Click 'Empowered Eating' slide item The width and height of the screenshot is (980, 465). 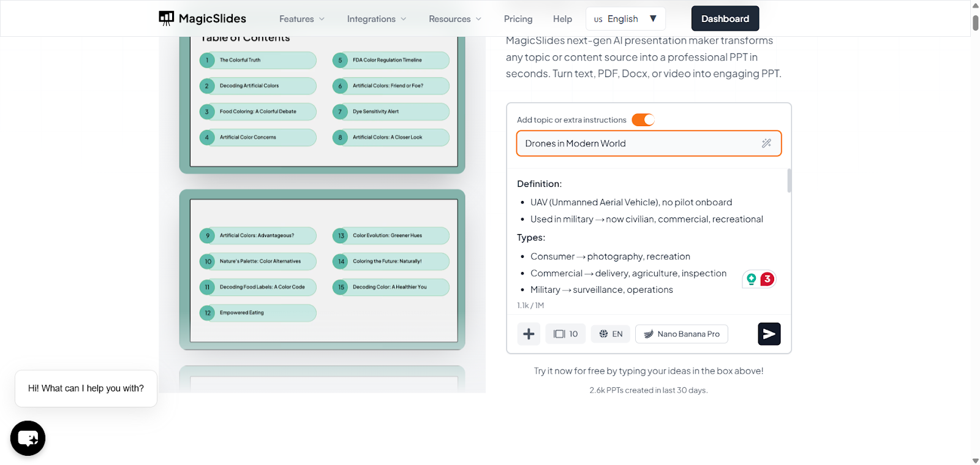click(258, 312)
